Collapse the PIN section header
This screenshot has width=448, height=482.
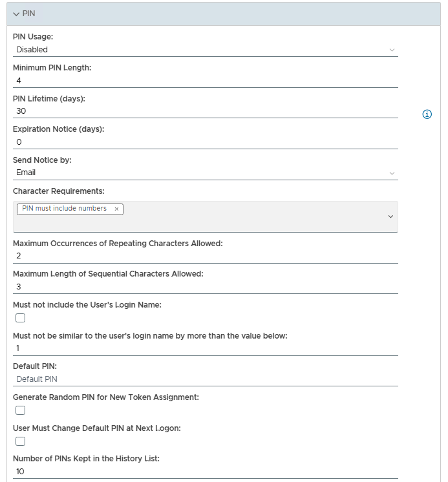16,14
